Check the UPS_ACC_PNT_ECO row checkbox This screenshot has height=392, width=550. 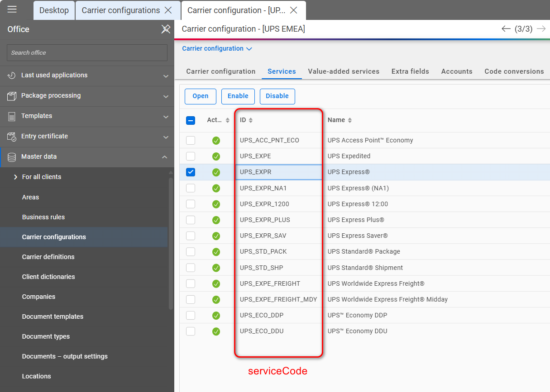point(191,140)
